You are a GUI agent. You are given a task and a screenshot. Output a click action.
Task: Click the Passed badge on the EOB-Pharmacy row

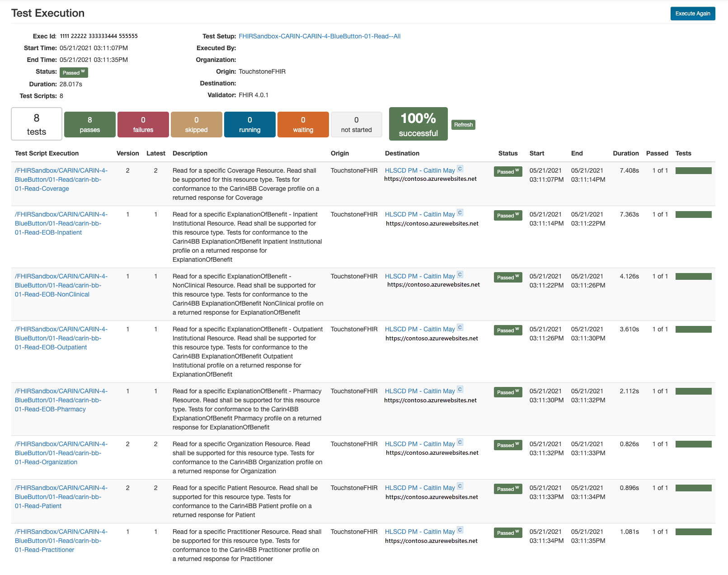pos(507,392)
